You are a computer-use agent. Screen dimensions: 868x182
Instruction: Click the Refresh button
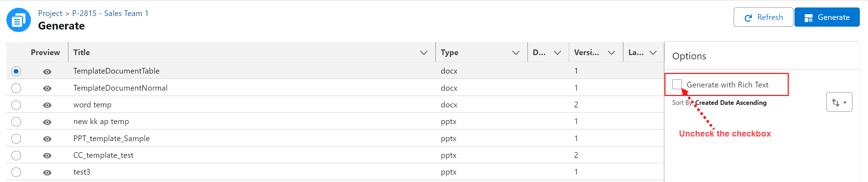(763, 17)
